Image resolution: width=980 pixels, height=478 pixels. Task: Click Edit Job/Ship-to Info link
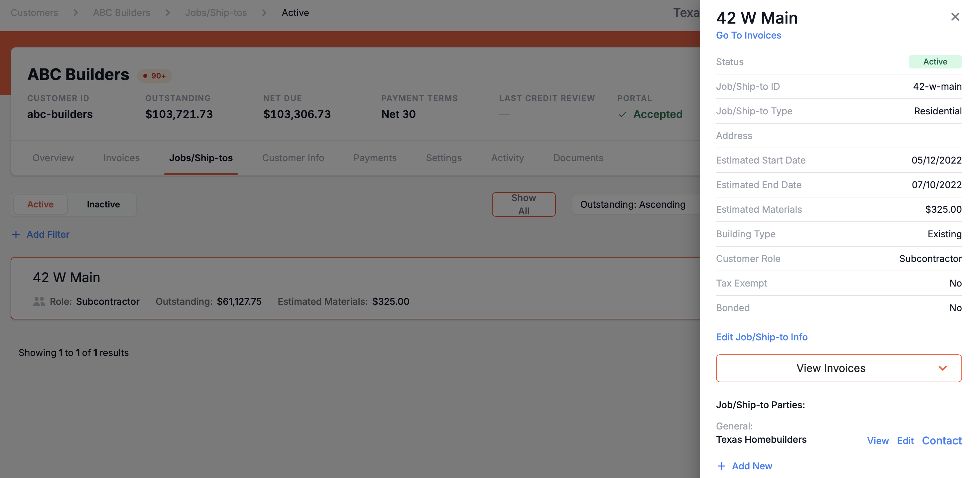pyautogui.click(x=762, y=337)
